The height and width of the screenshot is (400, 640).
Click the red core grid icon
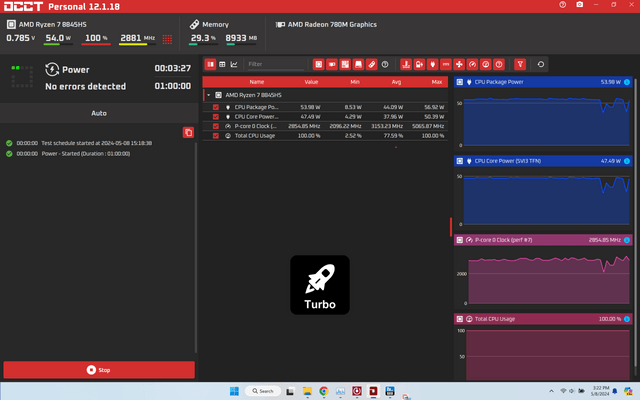click(x=167, y=39)
